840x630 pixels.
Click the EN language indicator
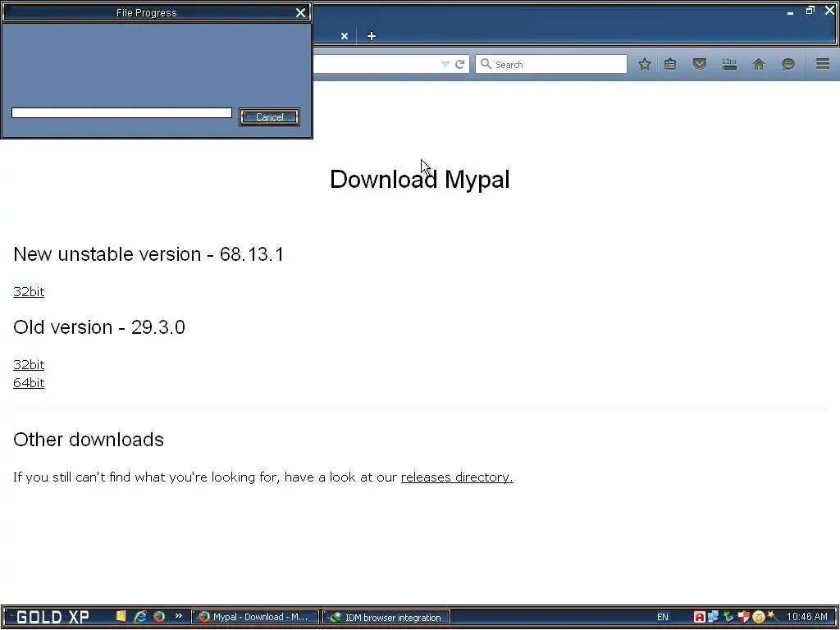coord(663,617)
